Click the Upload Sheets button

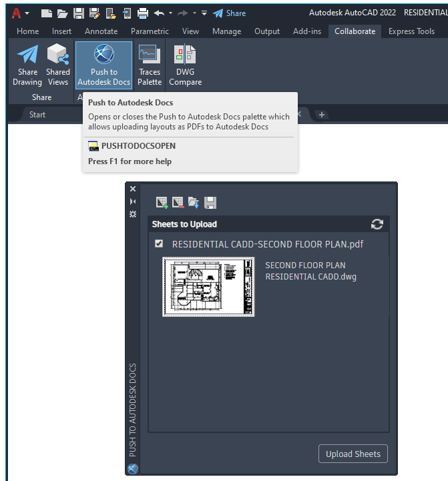tap(353, 454)
